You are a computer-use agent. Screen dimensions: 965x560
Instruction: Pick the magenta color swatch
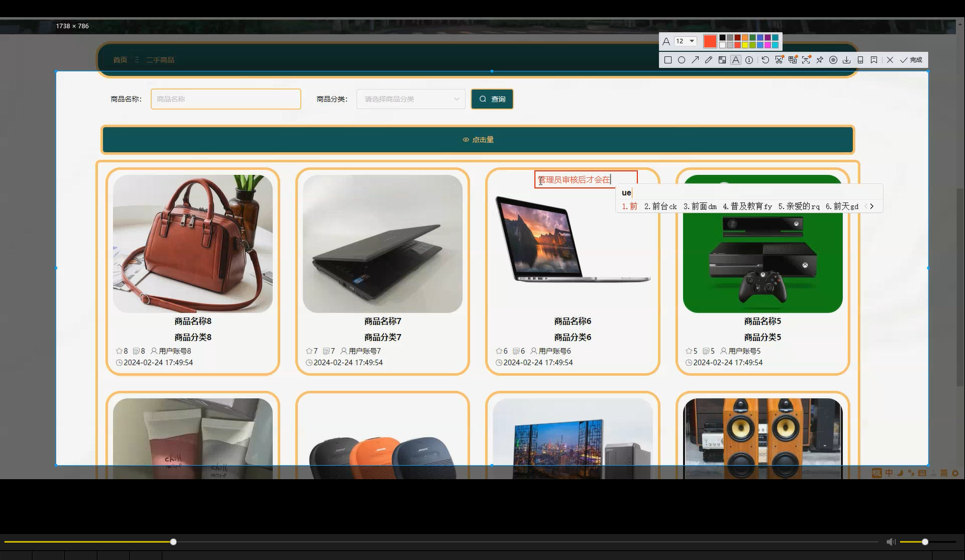tap(768, 45)
